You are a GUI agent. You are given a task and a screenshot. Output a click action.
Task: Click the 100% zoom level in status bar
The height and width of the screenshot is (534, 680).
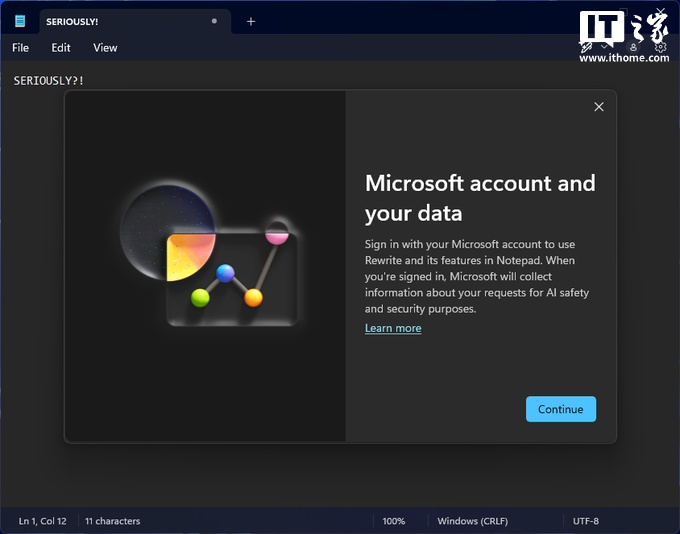394,521
